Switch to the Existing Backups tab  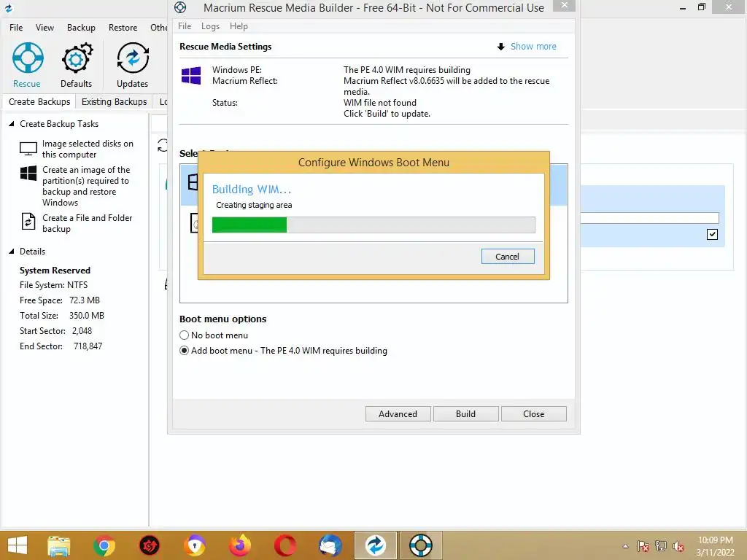(114, 102)
